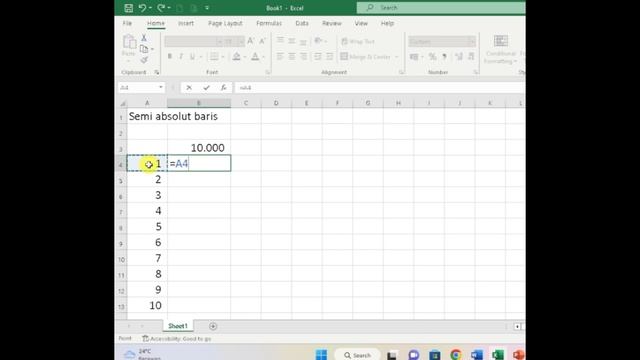The width and height of the screenshot is (640, 360).
Task: Toggle underline formatting
Action: point(192,57)
